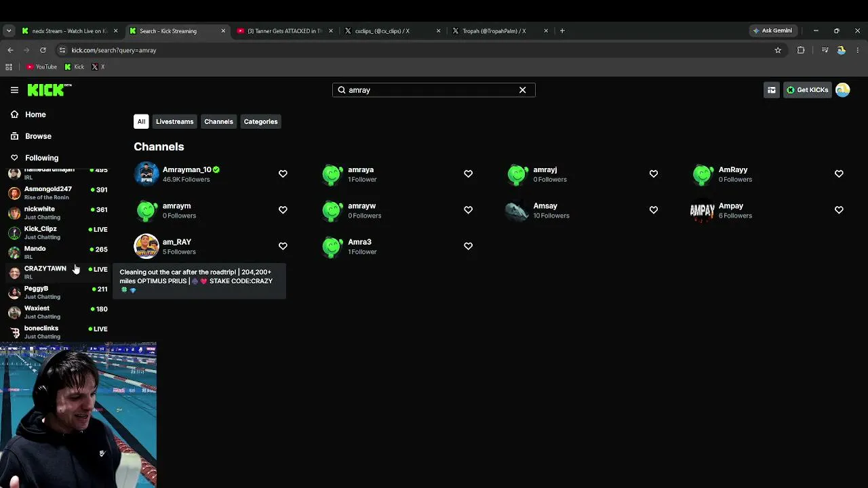Viewport: 868px width, 488px height.
Task: Open a new browser tab
Action: 562,30
